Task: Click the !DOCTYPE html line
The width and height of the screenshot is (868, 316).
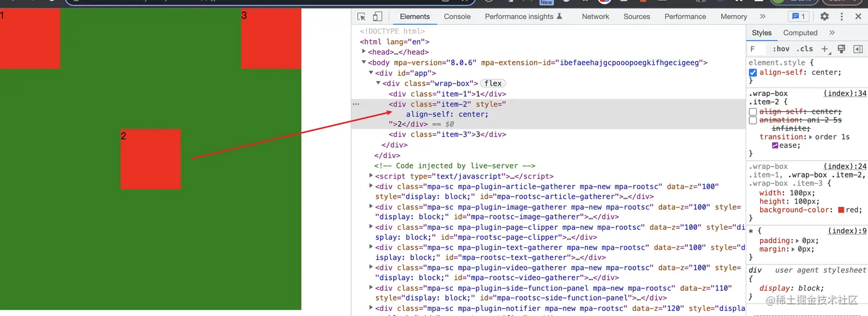Action: 393,32
